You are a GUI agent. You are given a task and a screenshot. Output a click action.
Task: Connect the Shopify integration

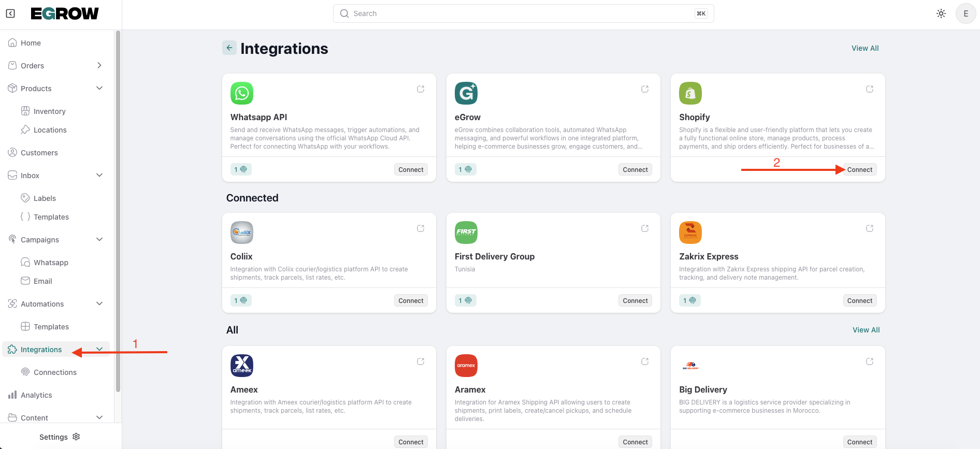(859, 169)
